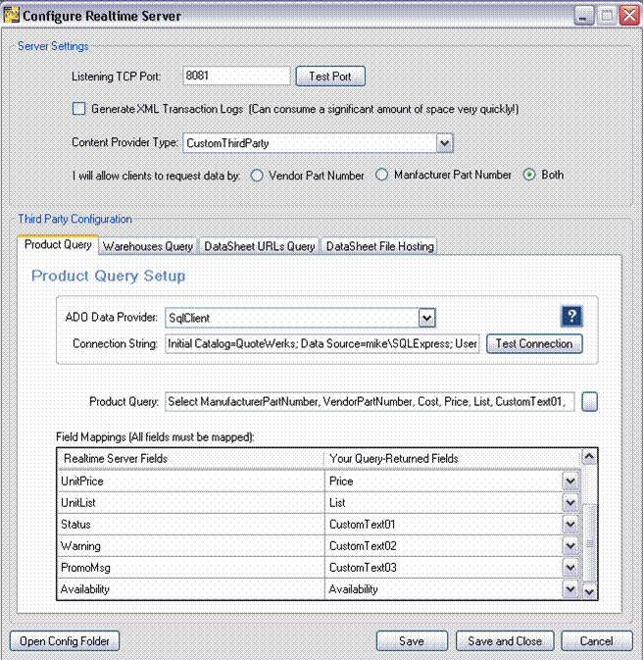Click the Save button
The height and width of the screenshot is (660, 644).
pyautogui.click(x=412, y=641)
